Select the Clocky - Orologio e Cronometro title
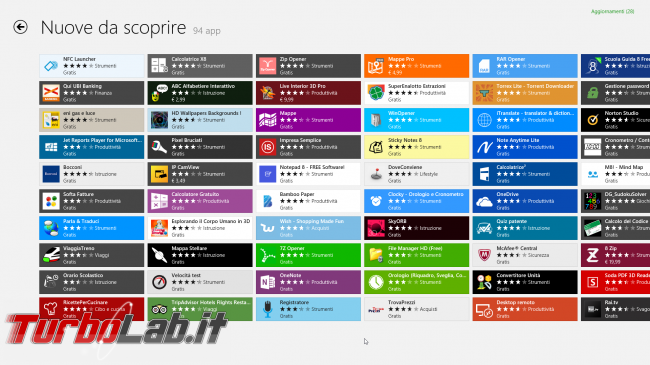650x365 pixels. tap(426, 194)
